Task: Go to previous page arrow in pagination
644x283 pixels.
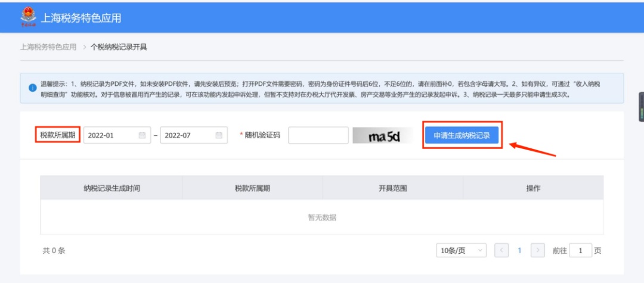Action: (501, 251)
